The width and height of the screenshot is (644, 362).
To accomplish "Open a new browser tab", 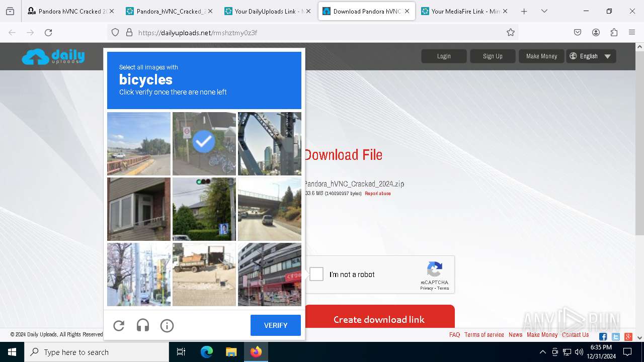I will [x=524, y=11].
